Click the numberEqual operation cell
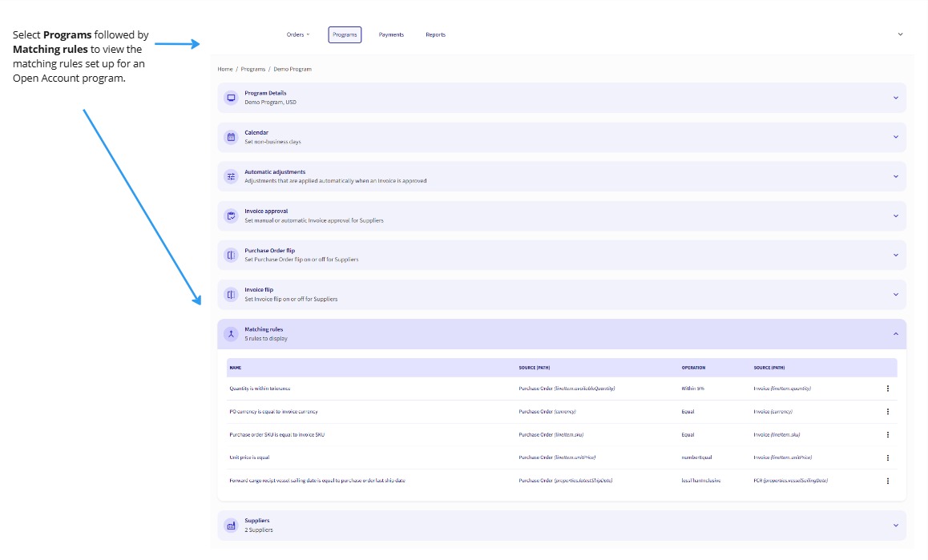 [x=696, y=457]
